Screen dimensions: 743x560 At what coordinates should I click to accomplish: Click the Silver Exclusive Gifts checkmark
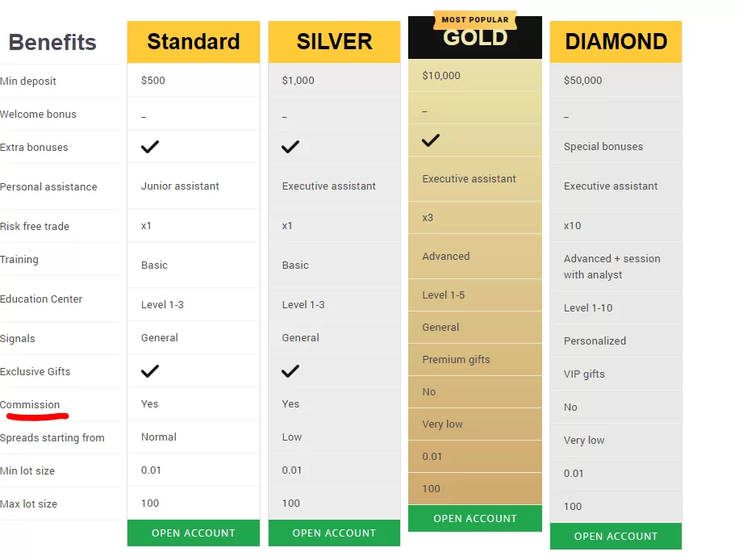tap(290, 371)
